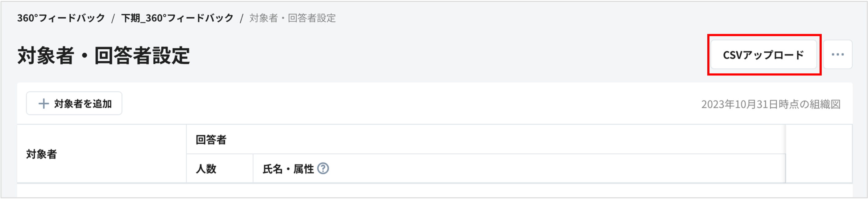Click the second breadcrumb slash separator
This screenshot has height=199, width=868.
click(241, 18)
